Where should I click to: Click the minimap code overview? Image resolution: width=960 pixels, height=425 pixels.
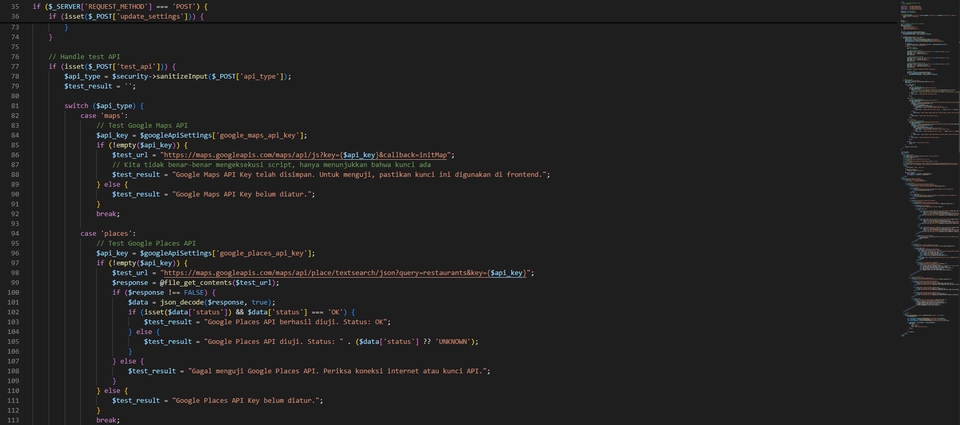click(931, 168)
